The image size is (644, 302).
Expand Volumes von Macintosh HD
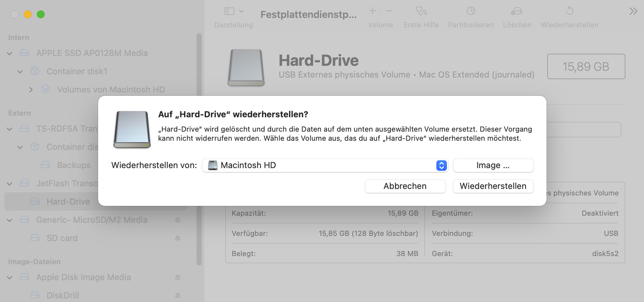(31, 90)
